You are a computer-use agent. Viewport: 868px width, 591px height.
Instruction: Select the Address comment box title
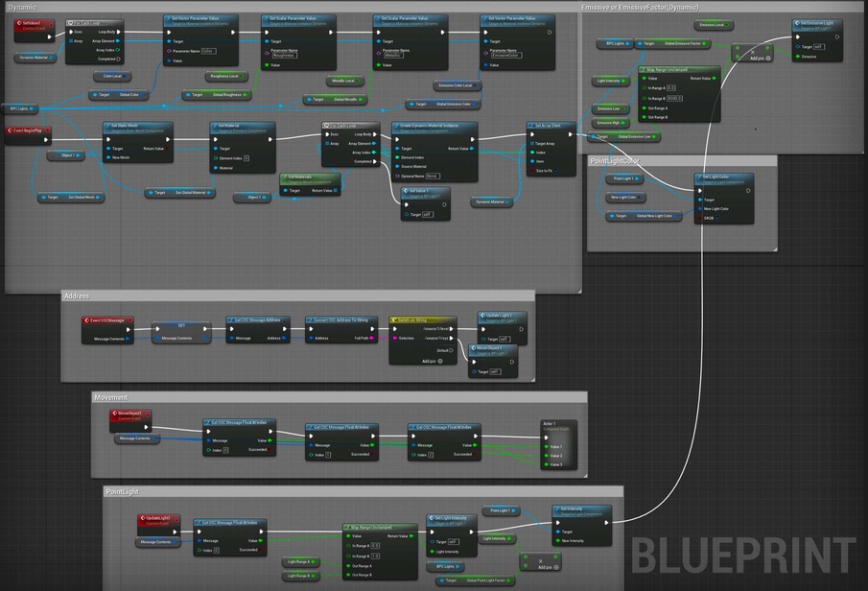tap(77, 296)
